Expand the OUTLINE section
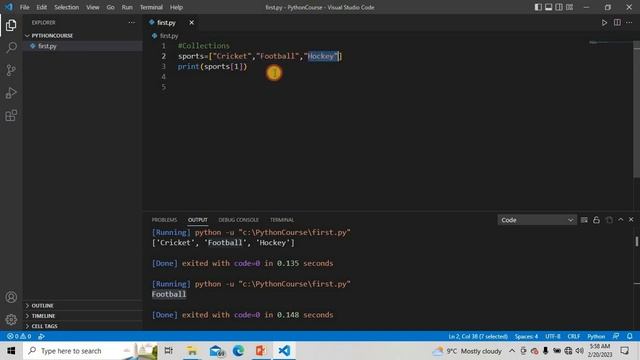The width and height of the screenshot is (640, 360). pos(82,305)
